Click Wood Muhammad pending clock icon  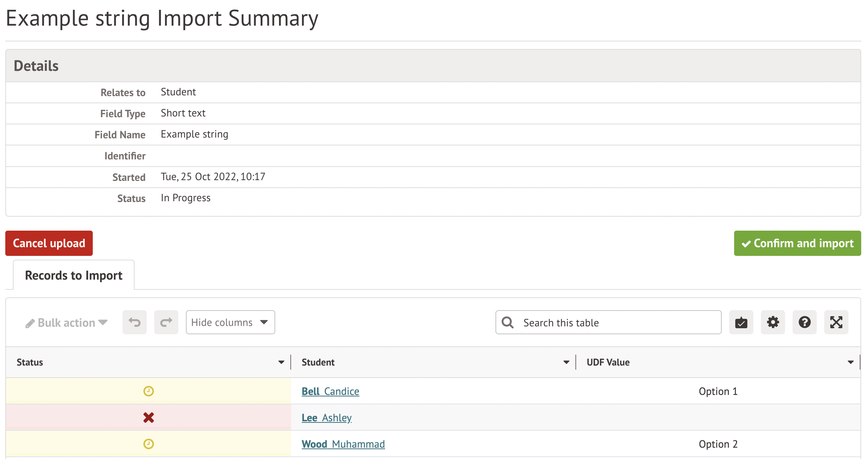(149, 444)
